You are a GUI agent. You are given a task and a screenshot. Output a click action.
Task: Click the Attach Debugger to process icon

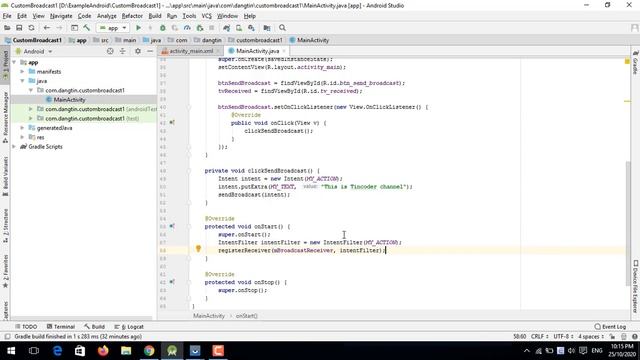pyautogui.click(x=200, y=28)
